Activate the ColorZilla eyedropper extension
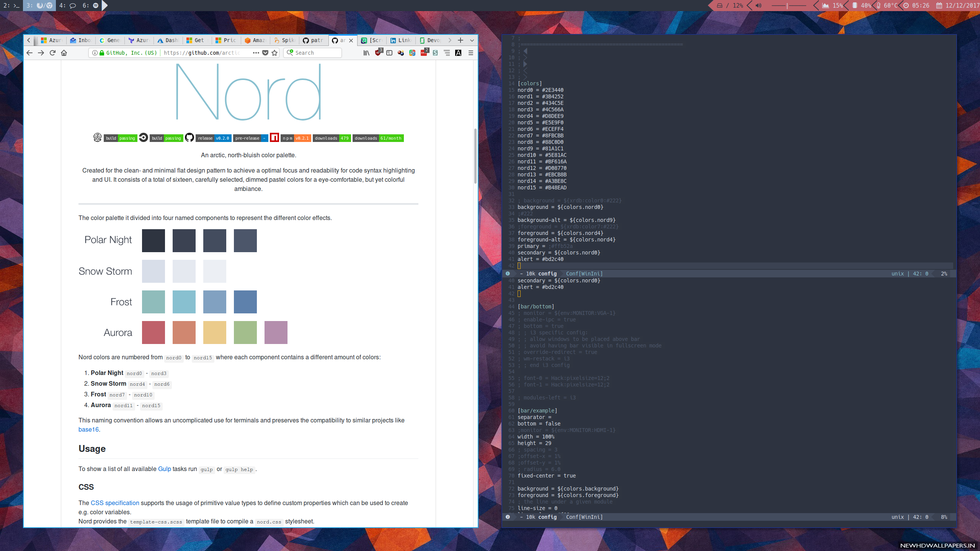Screen dimensions: 980x551 coord(401,53)
